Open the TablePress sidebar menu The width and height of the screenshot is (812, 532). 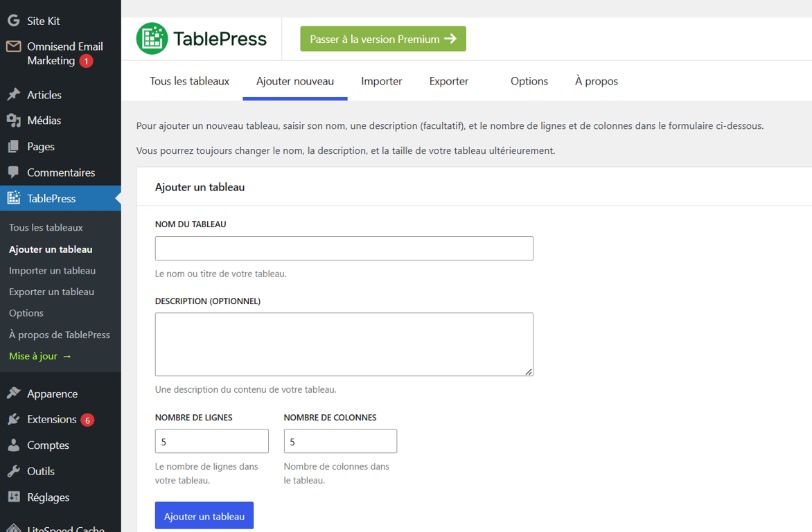[60, 198]
